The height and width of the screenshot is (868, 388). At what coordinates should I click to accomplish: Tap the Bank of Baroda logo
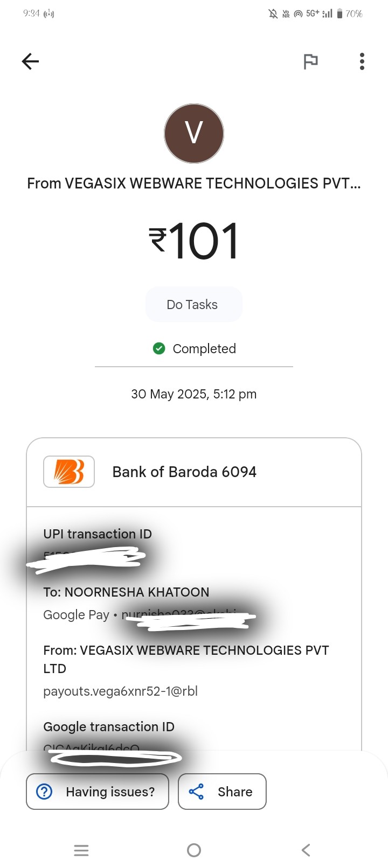coord(69,472)
